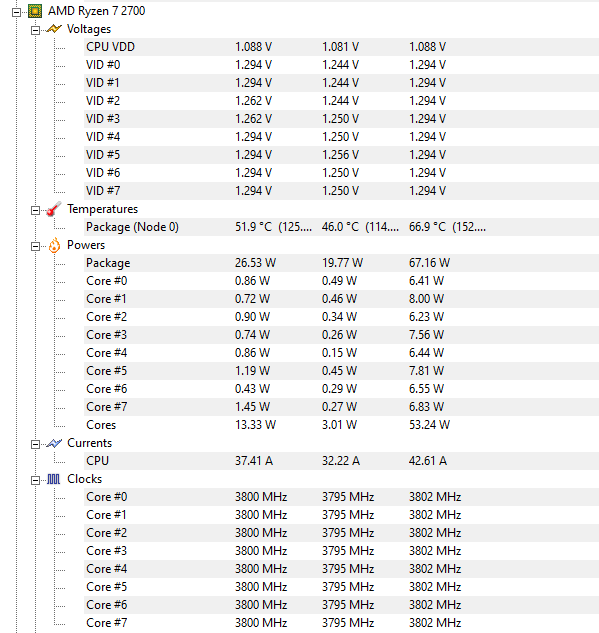
Task: Click the Voltages lightning icon
Action: (54, 29)
